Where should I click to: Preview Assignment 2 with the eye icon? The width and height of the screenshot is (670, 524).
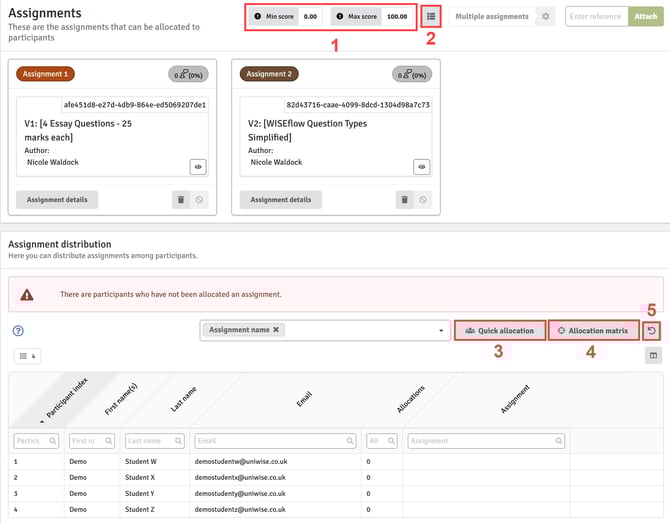[x=422, y=167]
